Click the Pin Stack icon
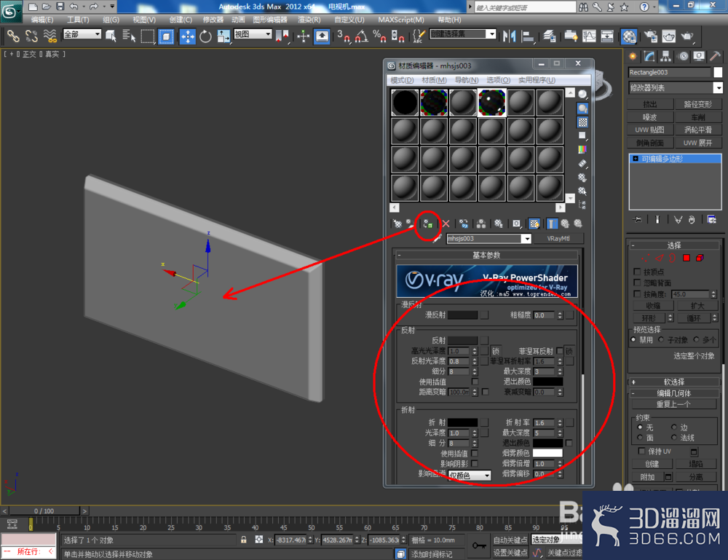Viewport: 728px width, 560px height. (638, 219)
